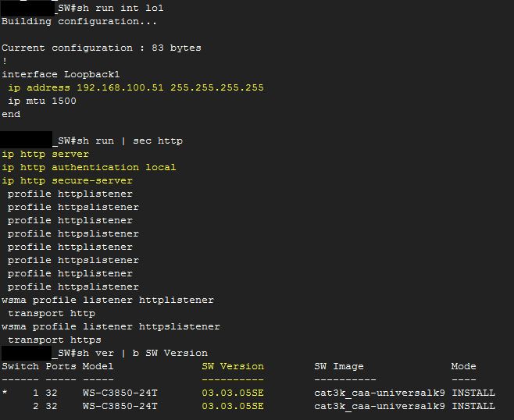The image size is (514, 420).
Task: Click 'ip http authentication local' line
Action: (x=89, y=167)
